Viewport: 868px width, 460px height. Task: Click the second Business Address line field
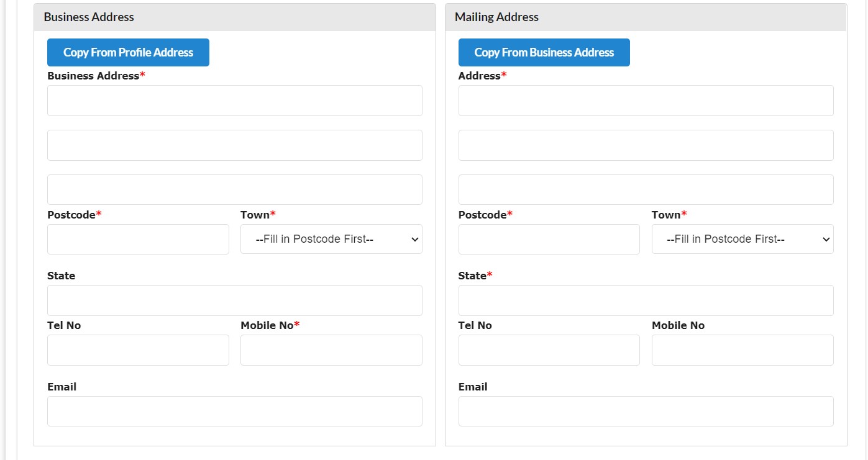(x=234, y=145)
